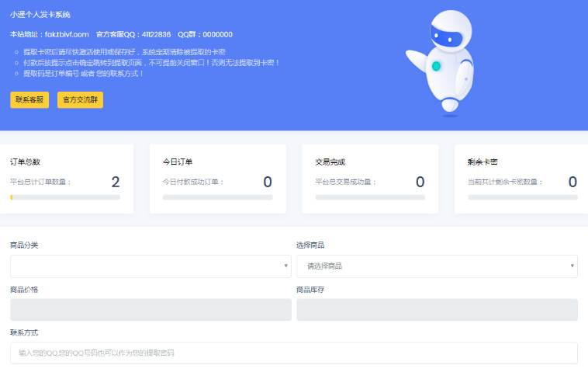Select the 剩余卡密 card title
588x386 pixels.
click(483, 162)
